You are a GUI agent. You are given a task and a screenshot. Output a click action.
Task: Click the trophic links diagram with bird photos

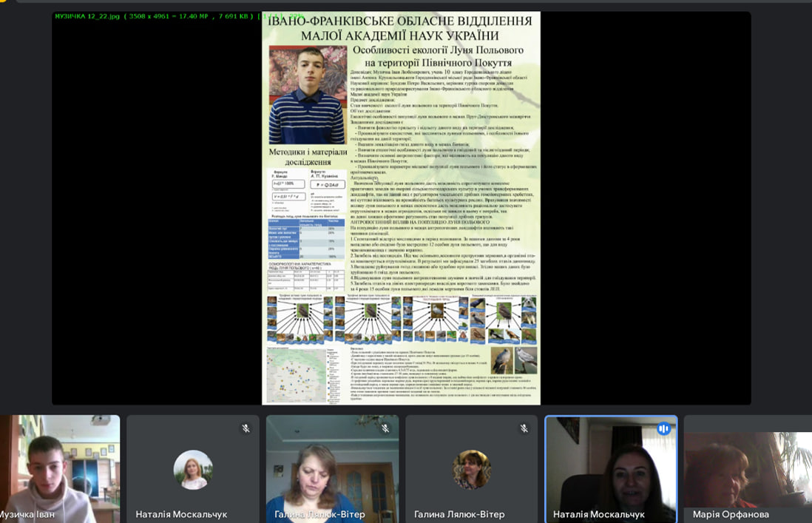click(402, 318)
